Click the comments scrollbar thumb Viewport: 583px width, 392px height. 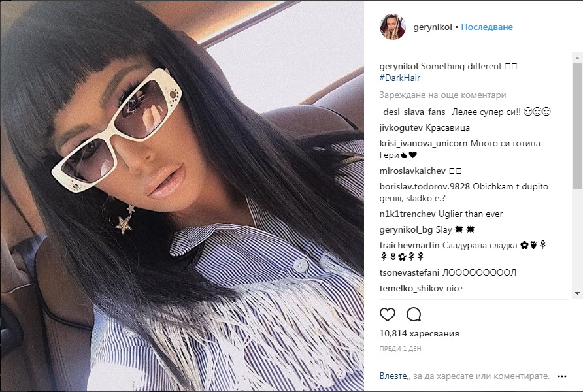tap(577, 126)
